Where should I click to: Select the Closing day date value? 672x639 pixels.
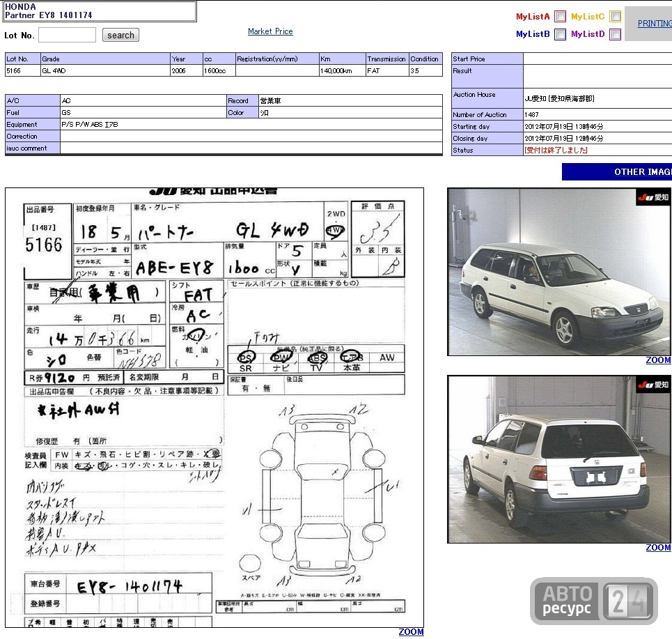click(x=563, y=139)
